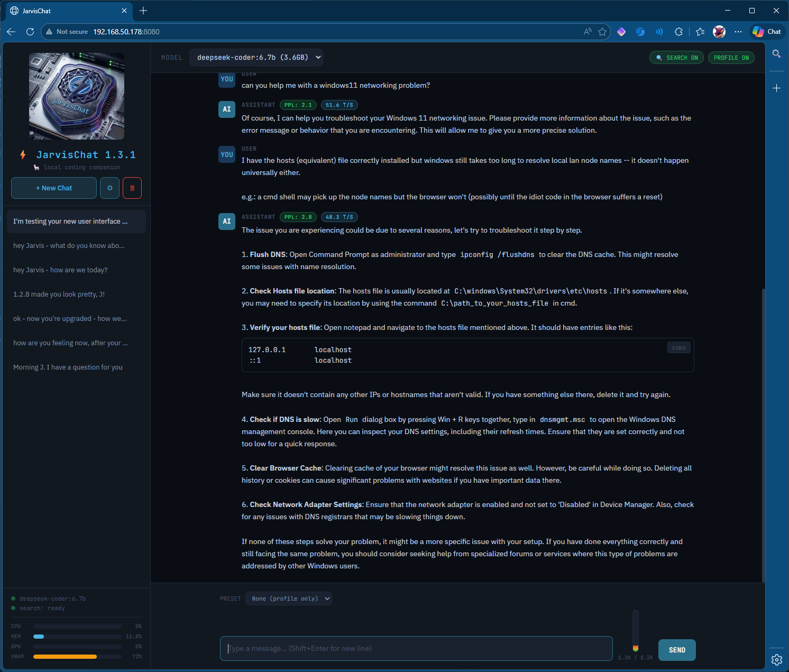Click the sound waves extension icon

point(659,32)
